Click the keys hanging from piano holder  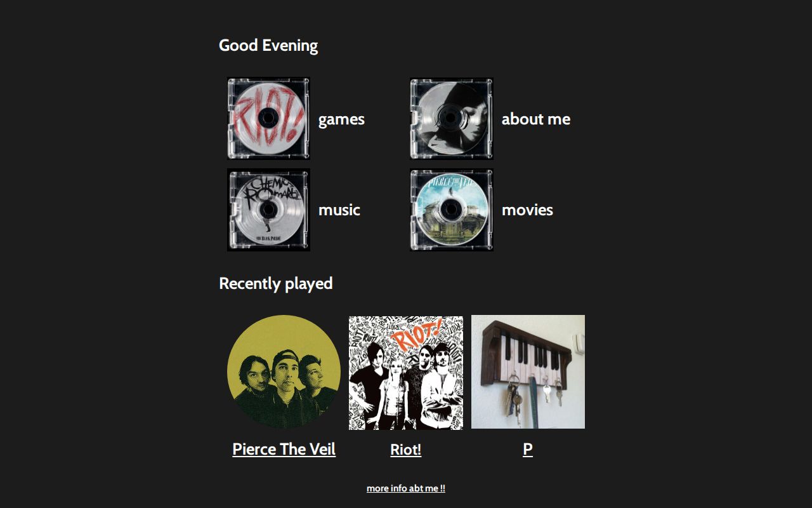point(534,397)
